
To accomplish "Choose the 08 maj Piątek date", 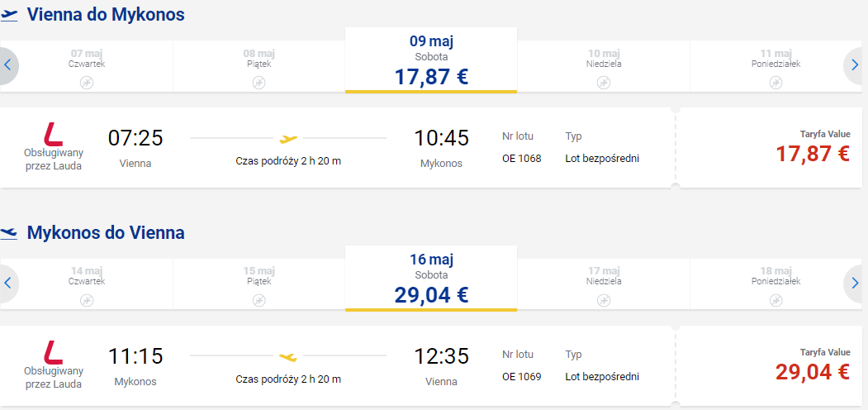I will click(259, 66).
